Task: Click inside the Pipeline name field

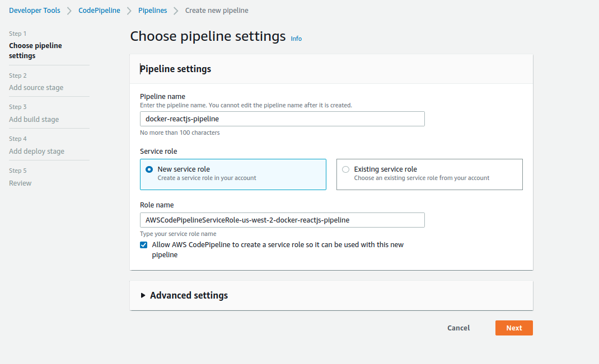Action: (x=282, y=119)
